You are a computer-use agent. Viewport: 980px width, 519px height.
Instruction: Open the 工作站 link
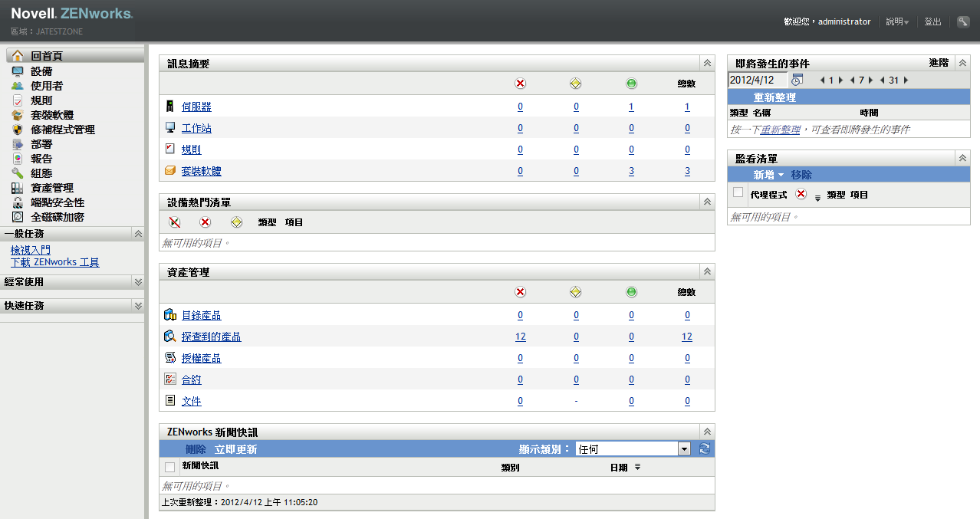point(196,129)
